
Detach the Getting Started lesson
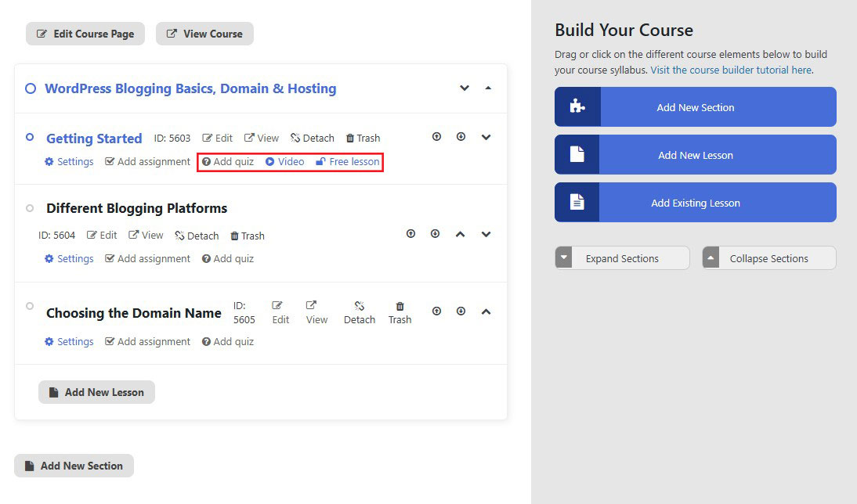pyautogui.click(x=312, y=139)
